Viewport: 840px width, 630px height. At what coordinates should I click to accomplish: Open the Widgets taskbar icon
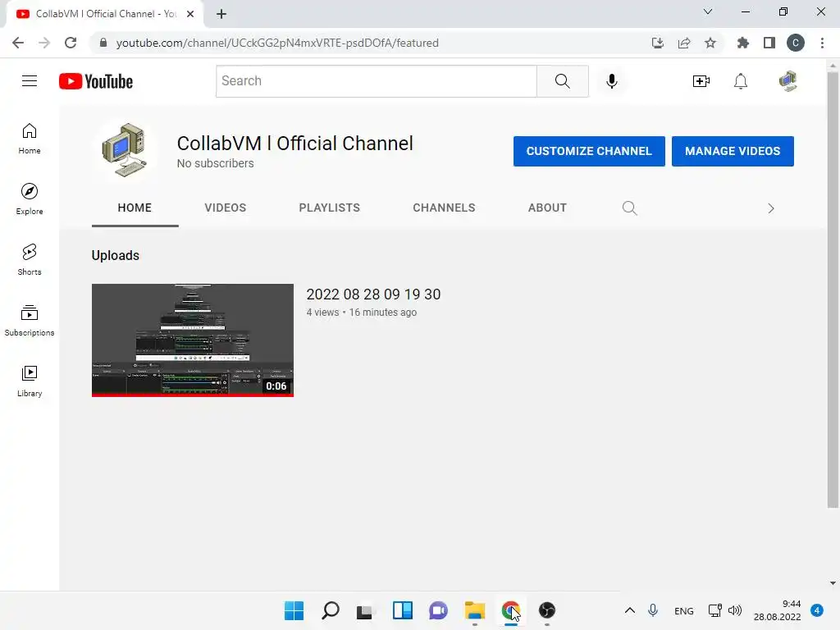(x=402, y=610)
